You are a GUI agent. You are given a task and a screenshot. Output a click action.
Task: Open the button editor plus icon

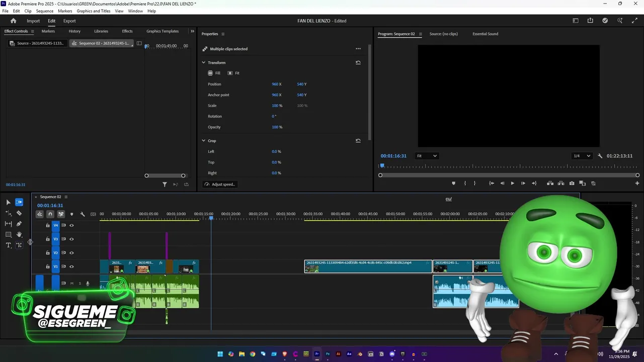[637, 184]
